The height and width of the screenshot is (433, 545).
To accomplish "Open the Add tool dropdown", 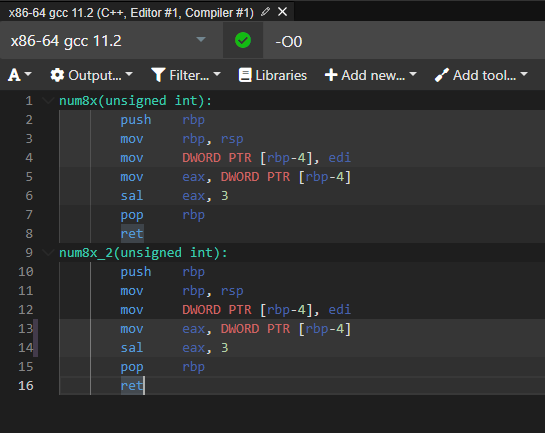I will [481, 75].
